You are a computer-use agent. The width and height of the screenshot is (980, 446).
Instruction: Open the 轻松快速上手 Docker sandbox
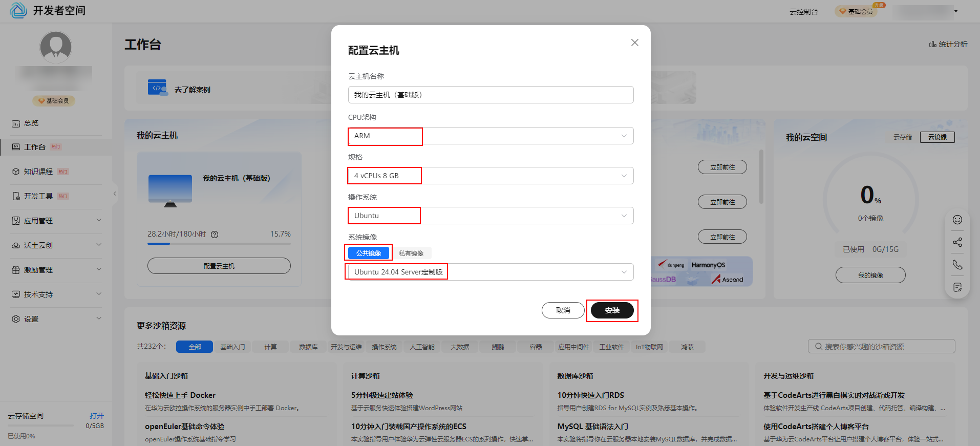180,395
